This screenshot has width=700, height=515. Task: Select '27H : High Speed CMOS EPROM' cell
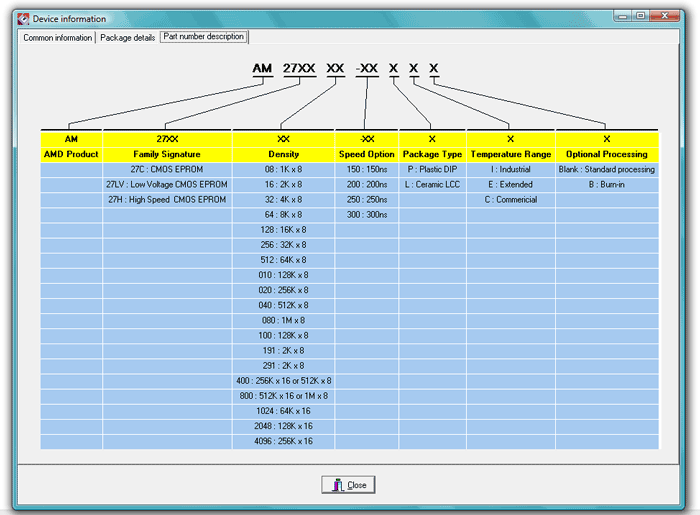coord(167,199)
